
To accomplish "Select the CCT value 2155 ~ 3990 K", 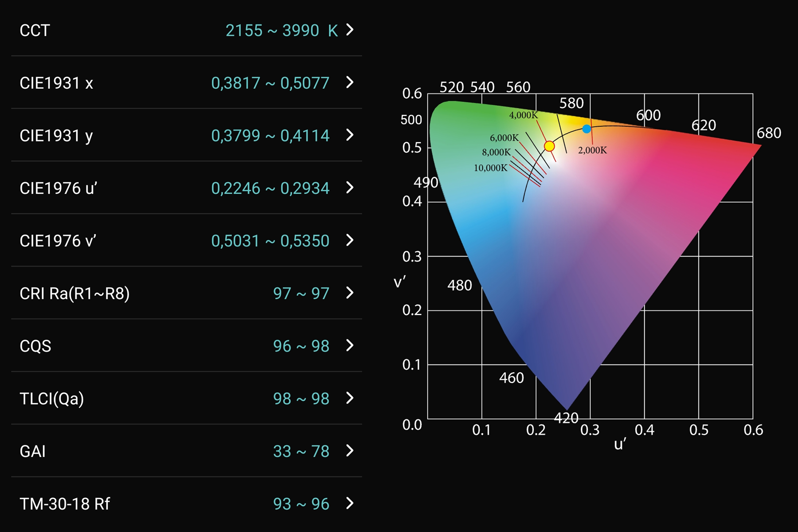I will (282, 31).
